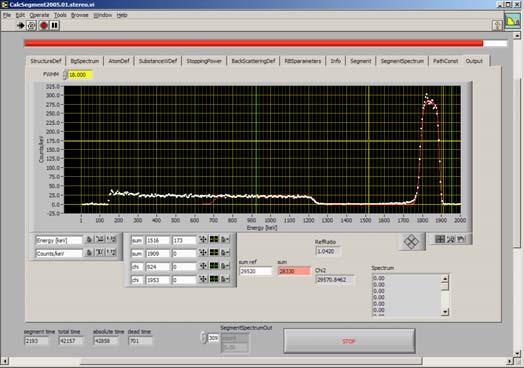
Task: Switch to the BgSpectrum tab
Action: point(85,61)
